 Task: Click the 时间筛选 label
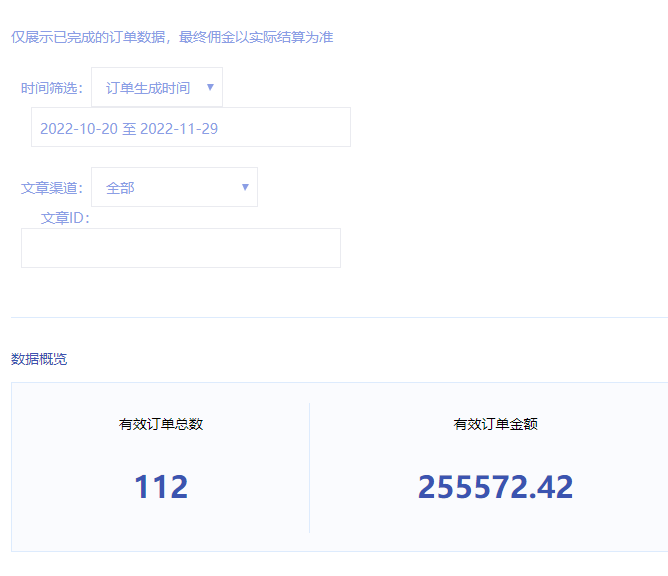pos(51,88)
